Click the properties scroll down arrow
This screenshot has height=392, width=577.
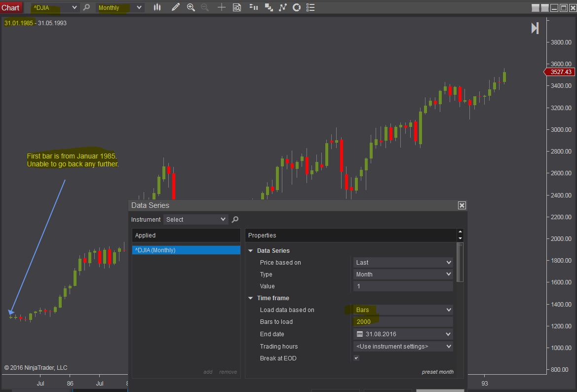[460, 238]
